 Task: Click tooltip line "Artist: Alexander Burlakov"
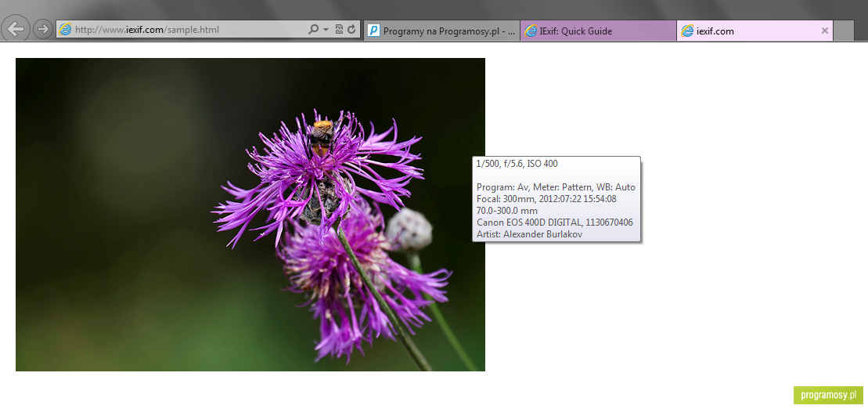tap(529, 234)
